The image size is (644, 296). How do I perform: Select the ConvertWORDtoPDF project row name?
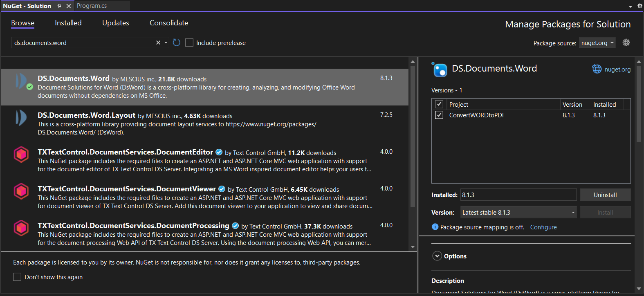pos(477,115)
